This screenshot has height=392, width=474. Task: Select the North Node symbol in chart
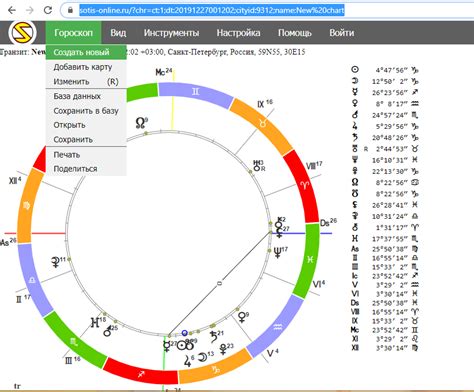pos(141,123)
